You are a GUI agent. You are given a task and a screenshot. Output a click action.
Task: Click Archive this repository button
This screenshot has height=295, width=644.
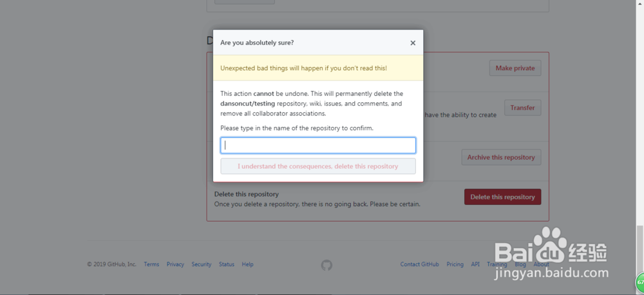(501, 157)
